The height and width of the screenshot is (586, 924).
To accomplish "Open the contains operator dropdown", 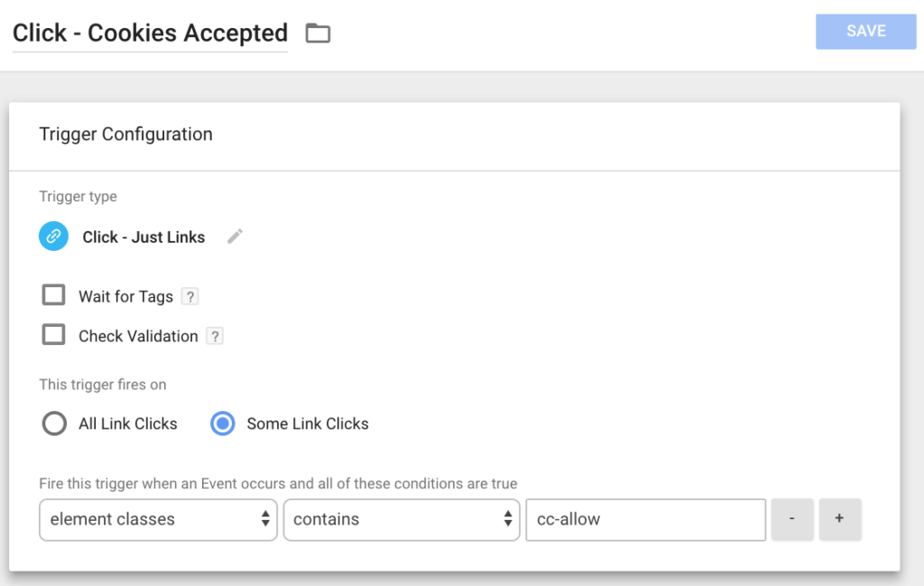I will pyautogui.click(x=402, y=519).
